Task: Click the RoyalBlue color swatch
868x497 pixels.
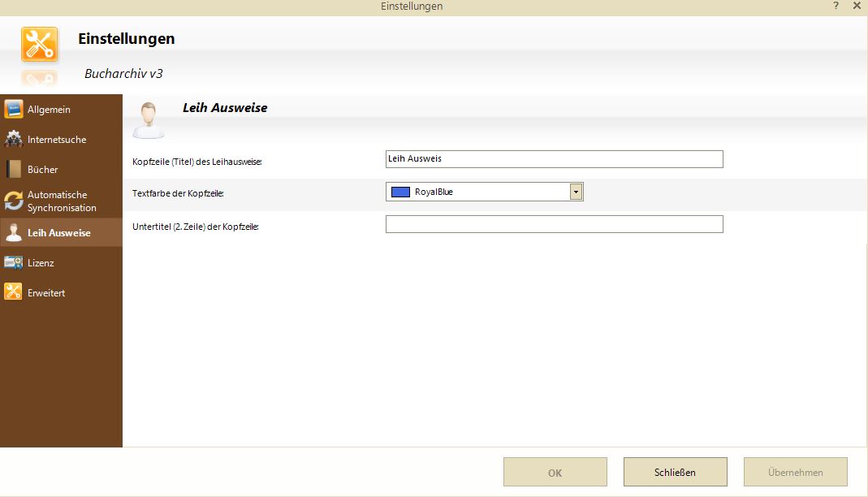Action: (x=400, y=192)
